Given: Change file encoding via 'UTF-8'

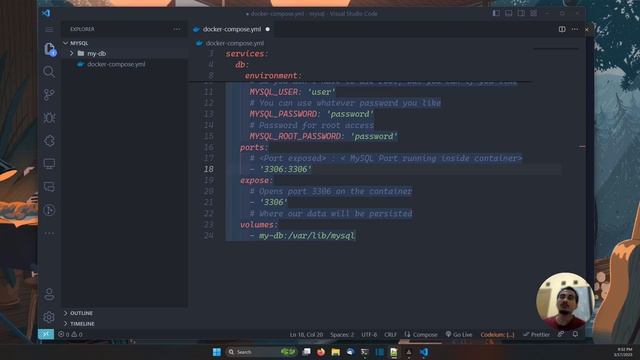Looking at the screenshot, I should (369, 334).
